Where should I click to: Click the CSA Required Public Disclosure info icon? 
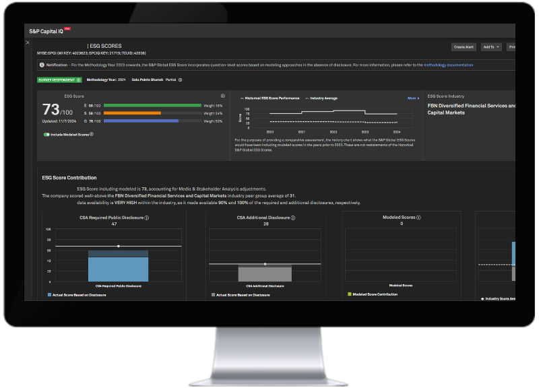tap(147, 218)
